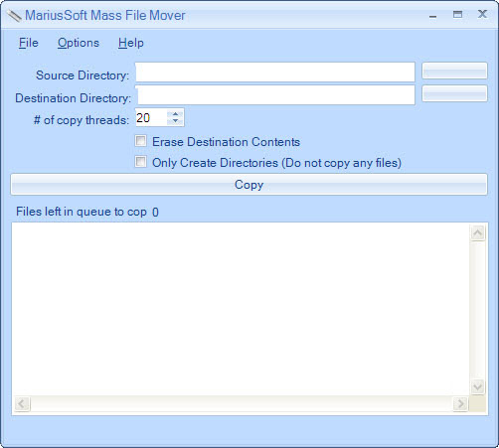The height and width of the screenshot is (448, 499).
Task: Enable Erase Destination Contents checkbox
Action: point(140,141)
